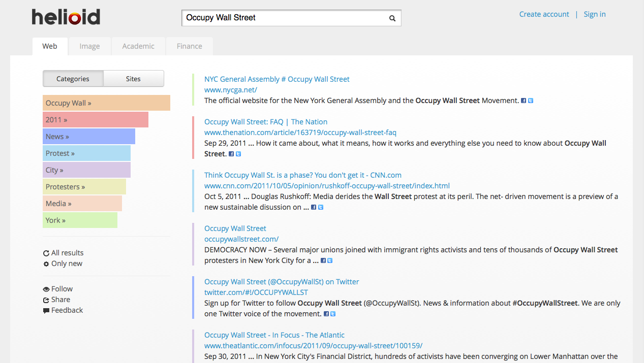The width and height of the screenshot is (644, 363).
Task: Tweet the occupywallstreet.com result
Action: pos(330,260)
